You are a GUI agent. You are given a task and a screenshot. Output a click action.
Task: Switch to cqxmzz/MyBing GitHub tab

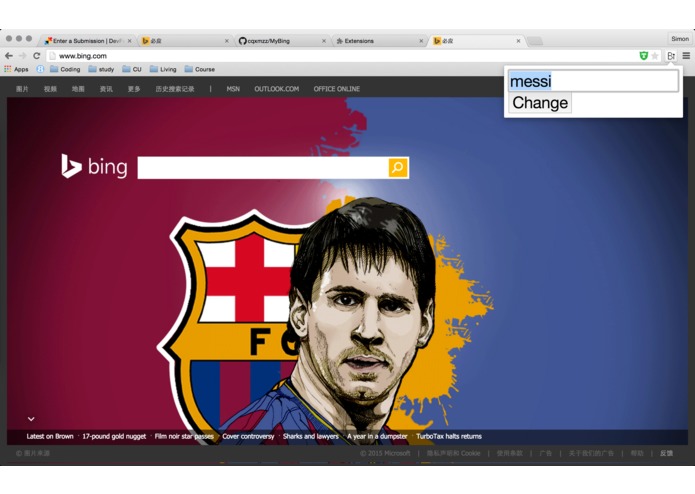[x=282, y=41]
